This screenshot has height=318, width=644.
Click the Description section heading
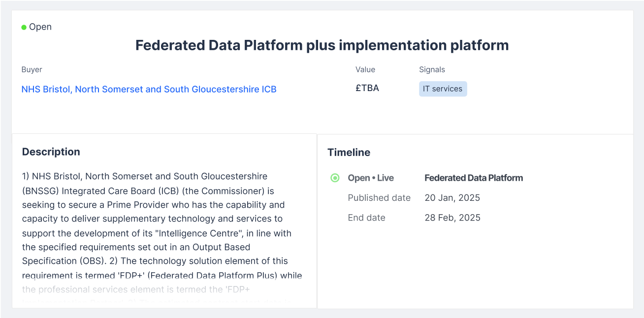pos(51,152)
